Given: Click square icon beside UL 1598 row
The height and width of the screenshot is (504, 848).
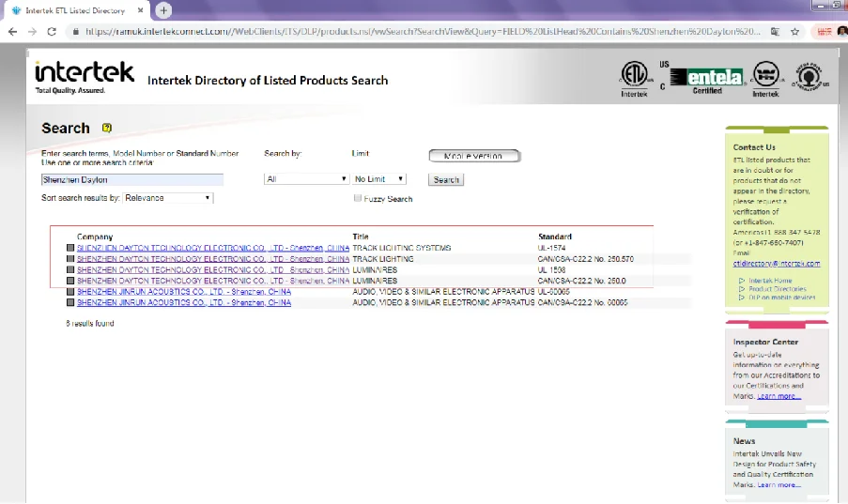Looking at the screenshot, I should pos(70,270).
